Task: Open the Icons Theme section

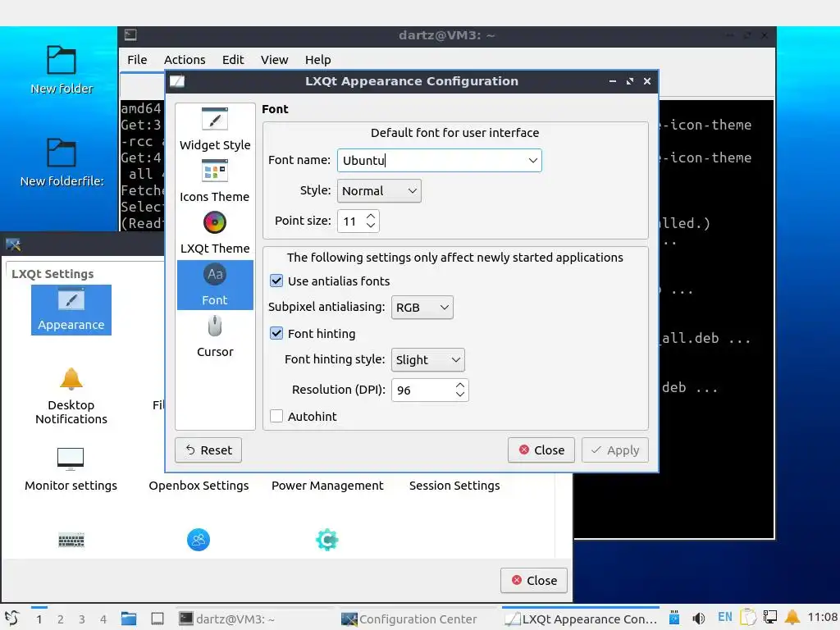Action: [215, 181]
